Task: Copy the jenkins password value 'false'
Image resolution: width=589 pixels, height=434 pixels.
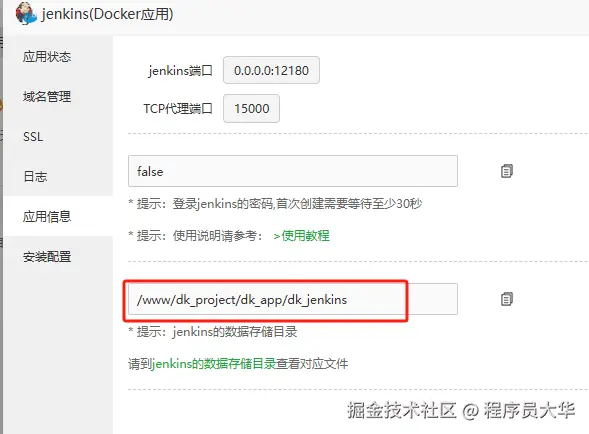Action: coord(507,171)
